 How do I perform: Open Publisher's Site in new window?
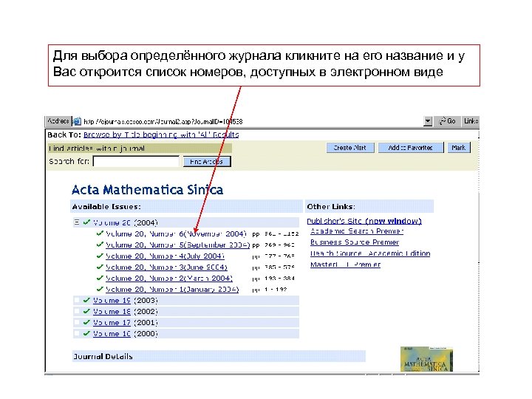364,221
